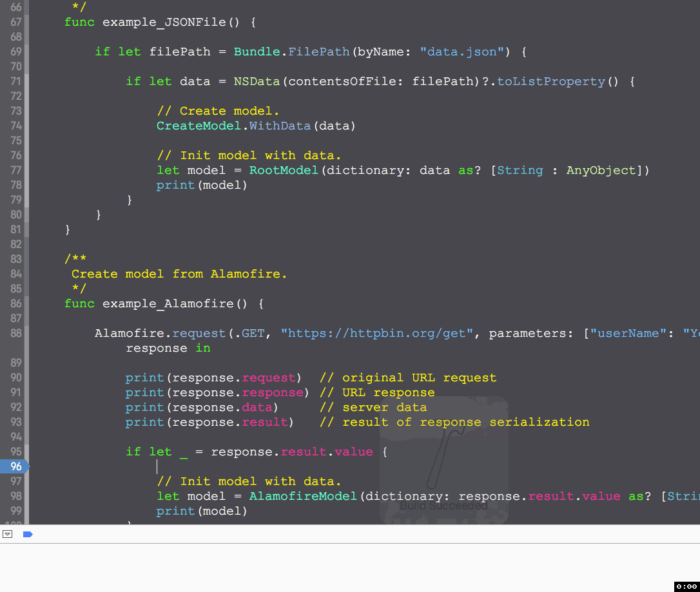
Task: Click gutter line number 90
Action: pos(16,377)
